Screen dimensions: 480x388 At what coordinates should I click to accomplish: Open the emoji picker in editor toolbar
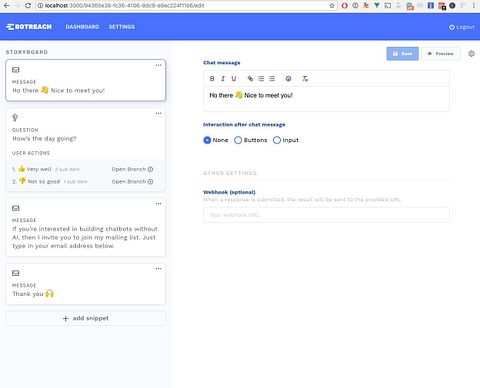coord(288,79)
